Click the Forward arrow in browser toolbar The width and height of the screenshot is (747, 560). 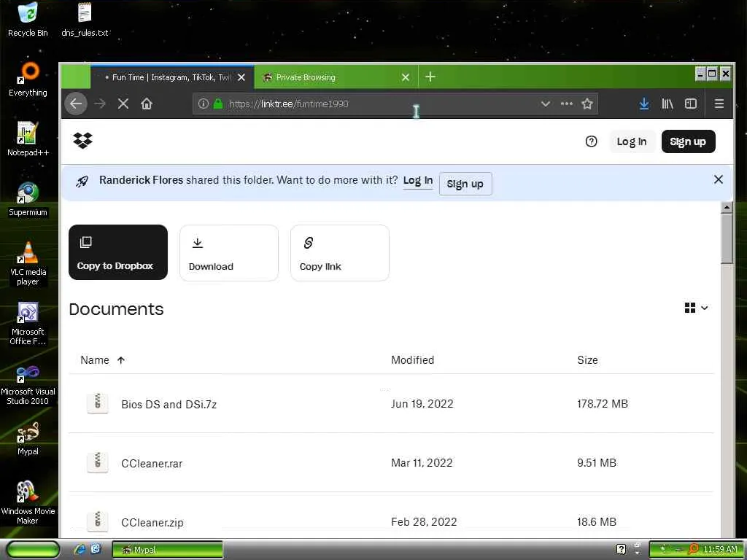click(x=99, y=104)
